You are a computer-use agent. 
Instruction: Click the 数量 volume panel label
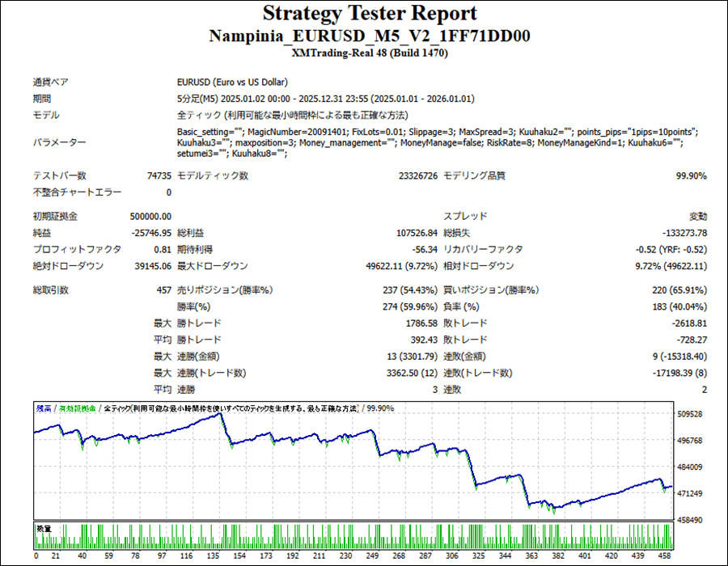(44, 527)
